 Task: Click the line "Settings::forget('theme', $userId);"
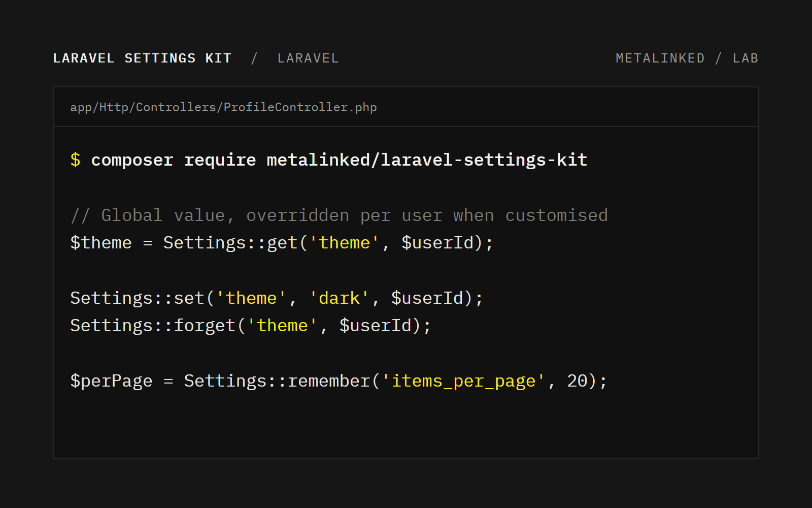tap(251, 326)
